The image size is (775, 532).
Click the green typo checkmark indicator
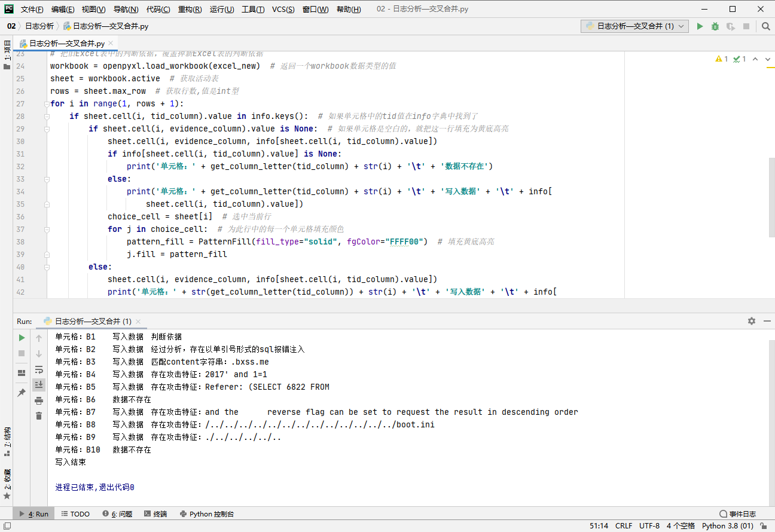click(740, 59)
